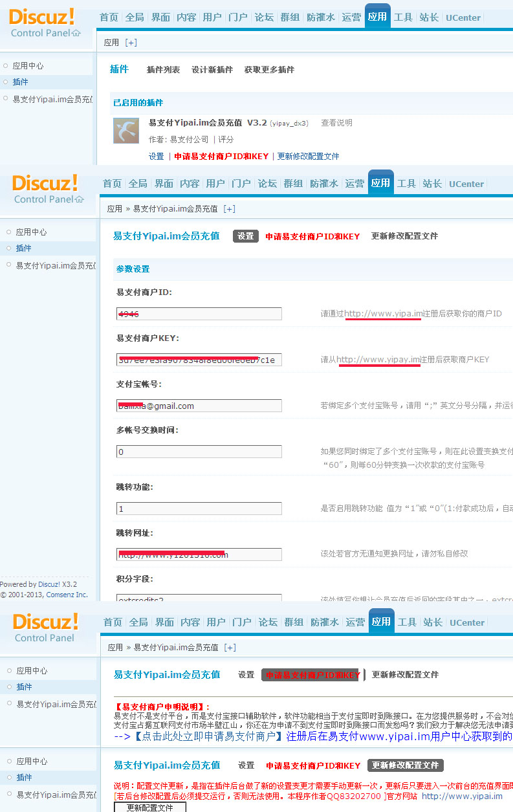Image resolution: width=513 pixels, height=812 pixels.
Task: Open 运营 menu in the 商户申明说明 screenshot header
Action: point(355,622)
